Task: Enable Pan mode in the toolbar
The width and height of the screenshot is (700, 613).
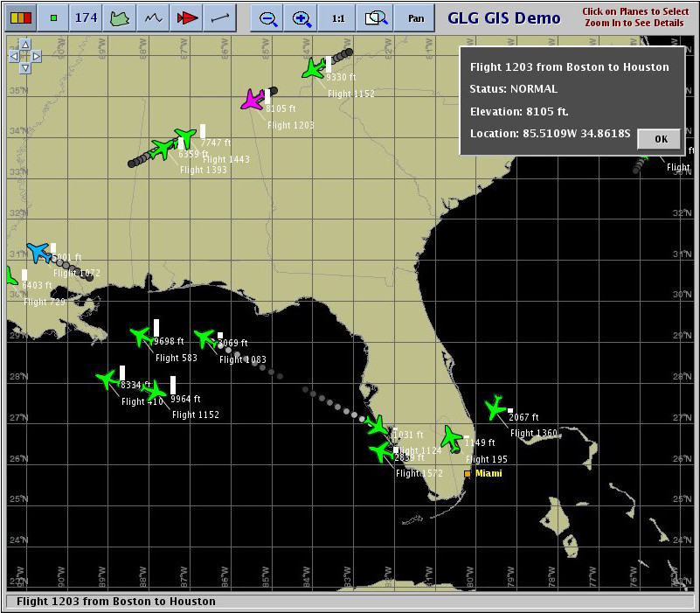Action: pos(415,17)
